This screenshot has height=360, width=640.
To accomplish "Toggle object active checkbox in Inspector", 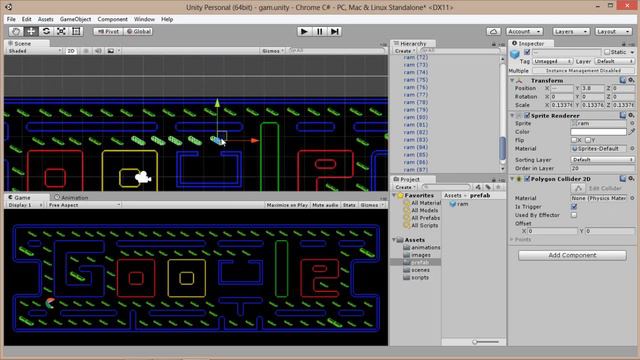I will [x=527, y=52].
